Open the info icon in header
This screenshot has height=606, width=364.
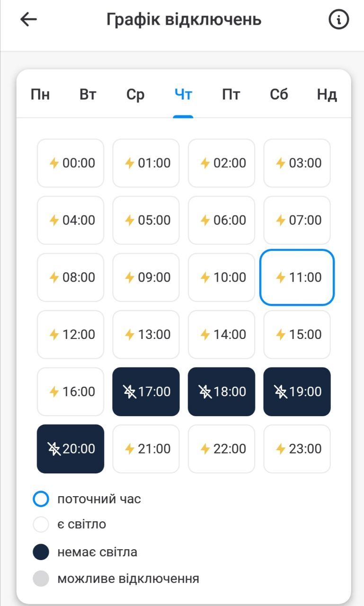click(338, 19)
